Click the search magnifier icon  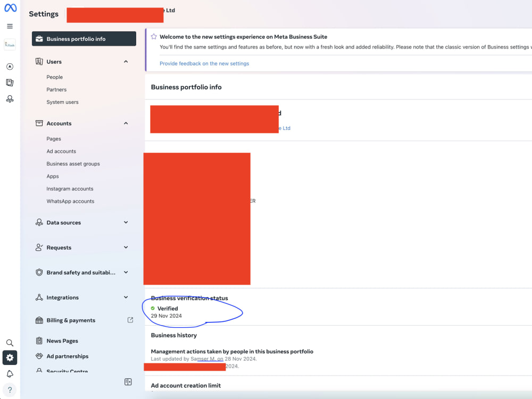click(x=10, y=343)
